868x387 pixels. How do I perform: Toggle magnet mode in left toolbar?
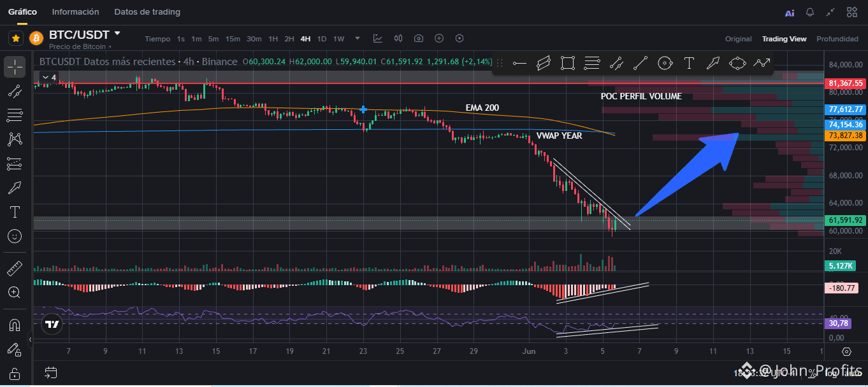15,325
